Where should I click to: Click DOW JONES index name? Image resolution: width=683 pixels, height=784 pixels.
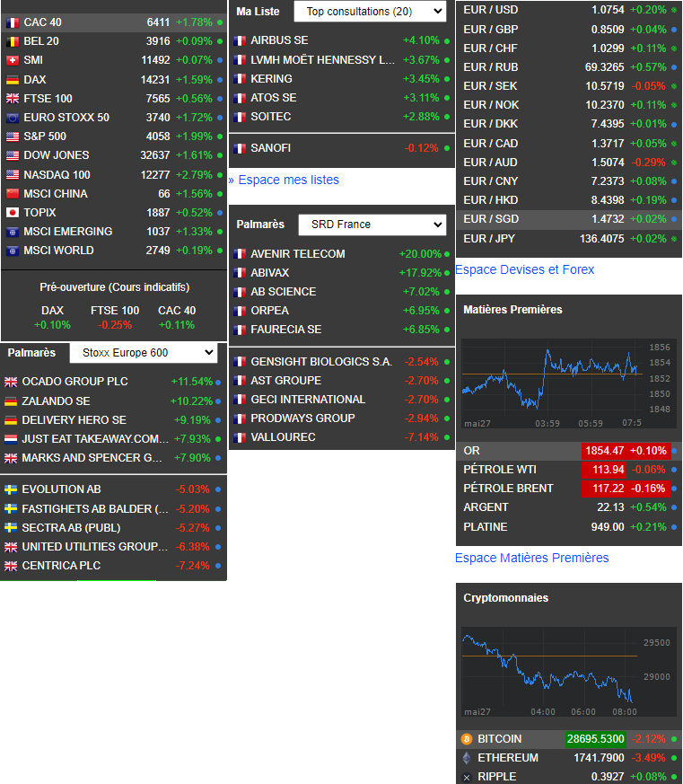point(57,155)
